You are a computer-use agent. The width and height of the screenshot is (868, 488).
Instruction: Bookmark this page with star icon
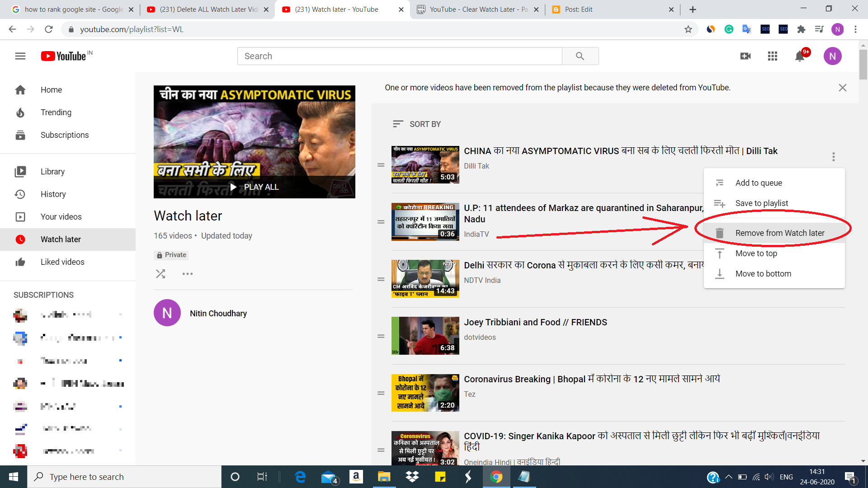pos(688,29)
